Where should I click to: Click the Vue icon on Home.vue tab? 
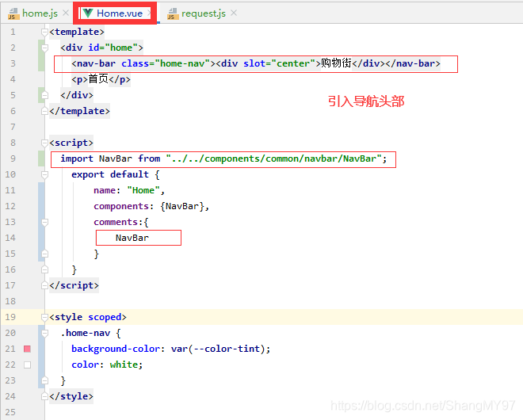(x=88, y=13)
